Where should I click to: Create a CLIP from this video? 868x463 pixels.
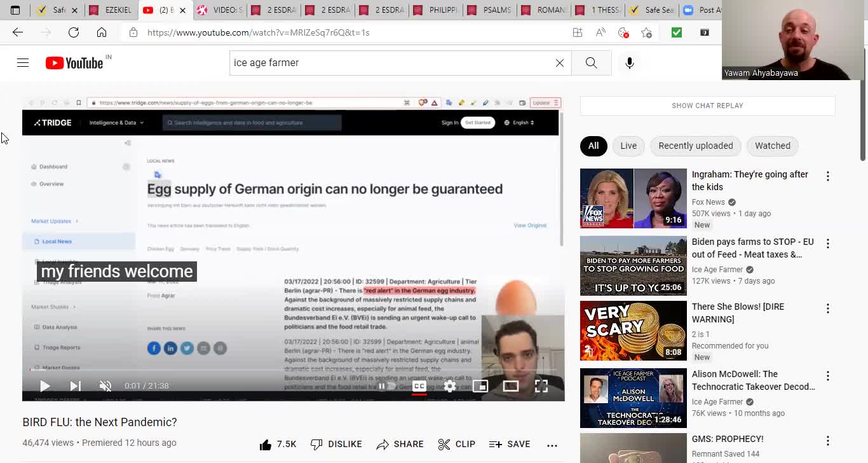click(x=456, y=445)
